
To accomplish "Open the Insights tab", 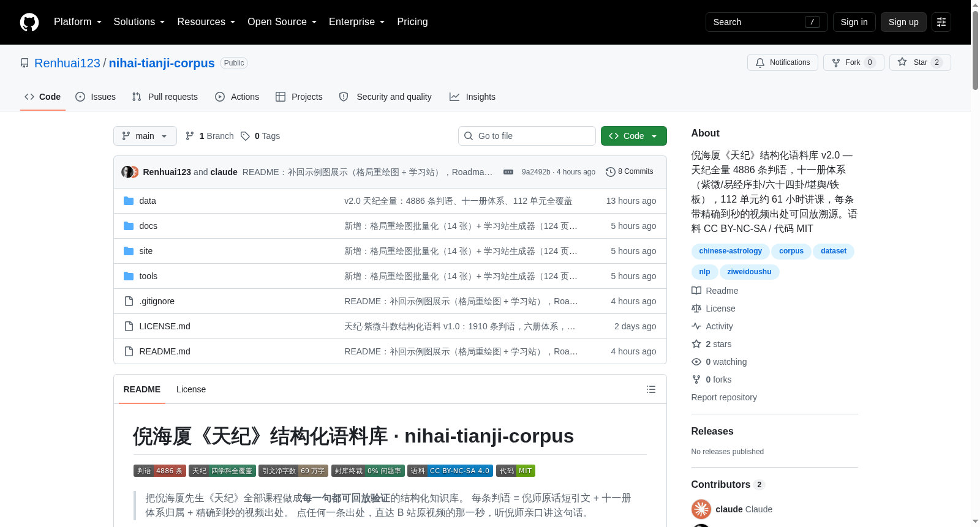I will [x=472, y=97].
